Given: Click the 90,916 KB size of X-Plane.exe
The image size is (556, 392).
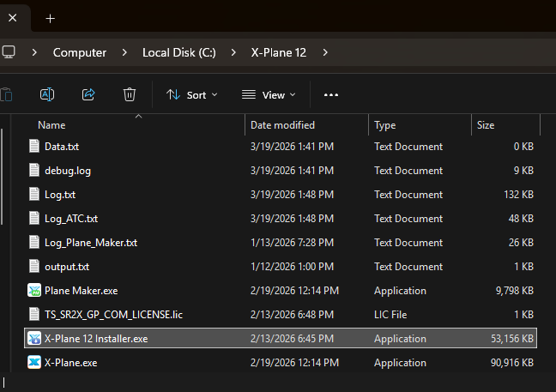Looking at the screenshot, I should pos(512,363).
